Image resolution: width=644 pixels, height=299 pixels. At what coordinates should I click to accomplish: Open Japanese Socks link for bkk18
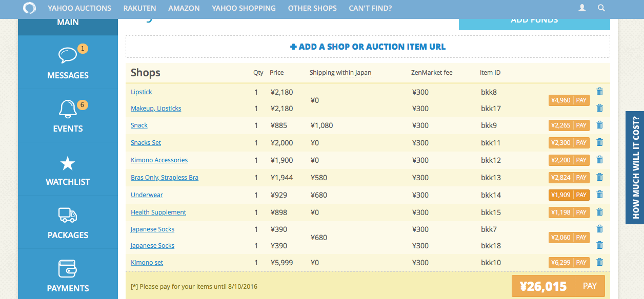tap(152, 246)
